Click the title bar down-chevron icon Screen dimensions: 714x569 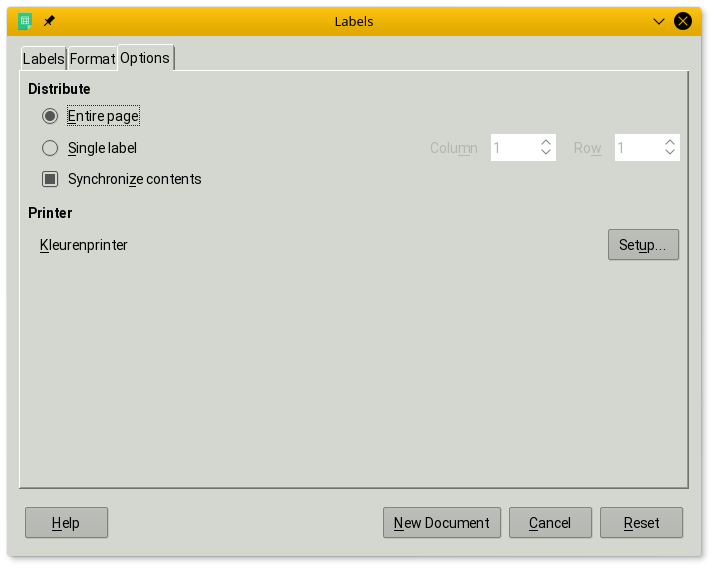659,21
